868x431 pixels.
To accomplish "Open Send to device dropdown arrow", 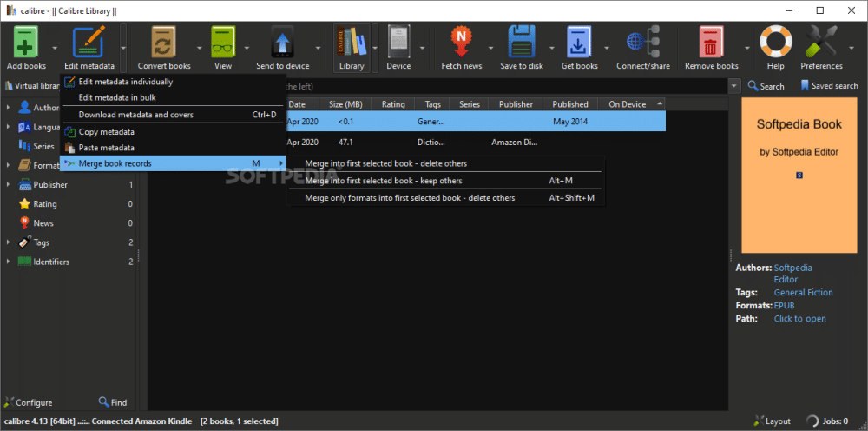I will tap(318, 48).
